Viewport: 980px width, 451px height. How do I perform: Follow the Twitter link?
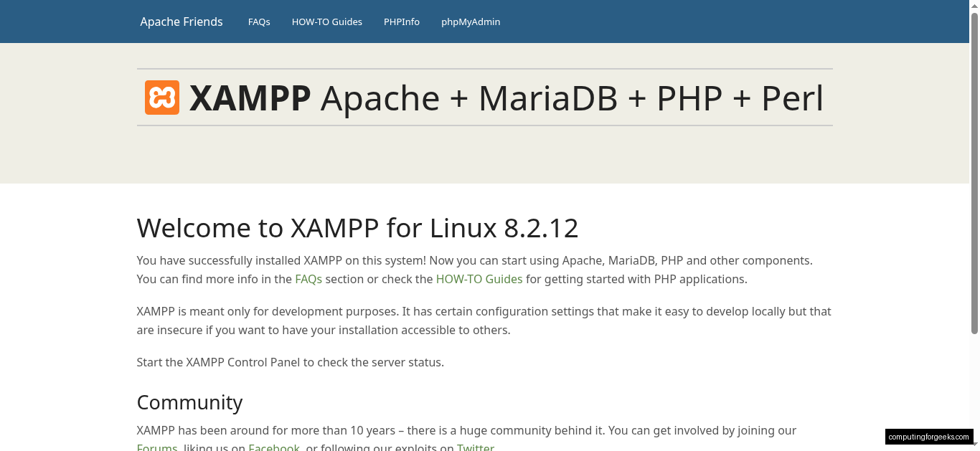click(476, 447)
